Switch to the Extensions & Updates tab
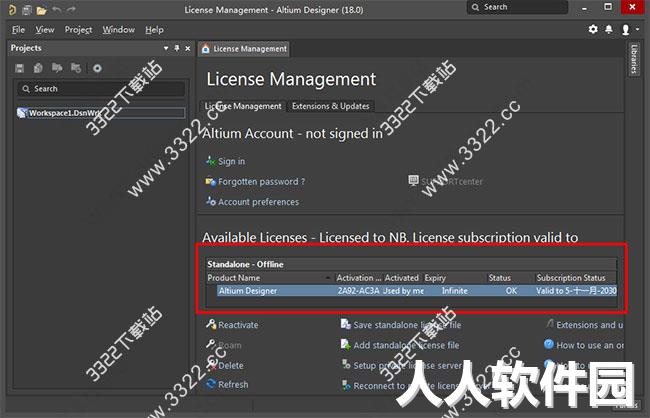 tap(330, 106)
